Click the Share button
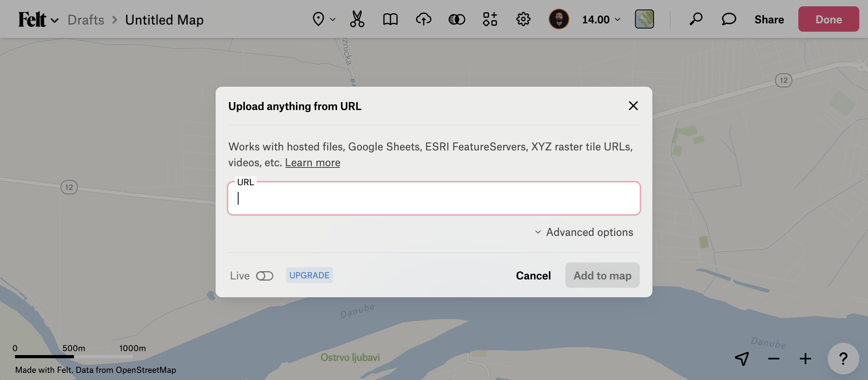868x380 pixels. pos(769,19)
